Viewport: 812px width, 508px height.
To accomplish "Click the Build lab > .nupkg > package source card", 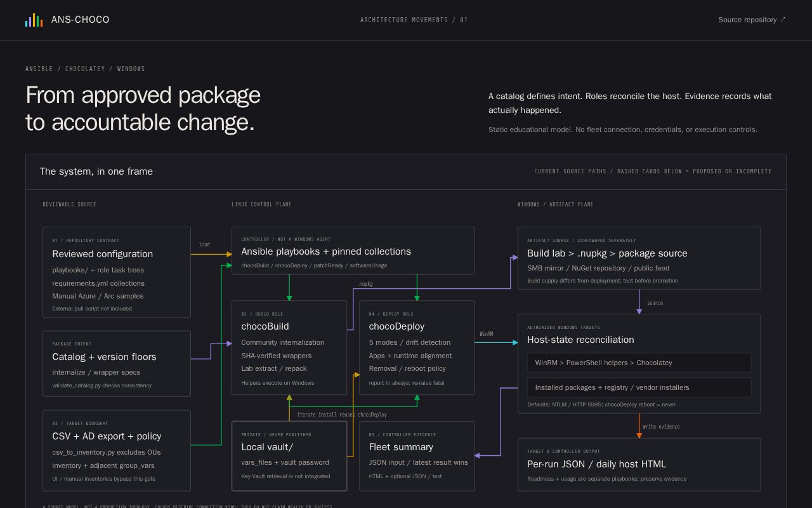I will [639, 258].
